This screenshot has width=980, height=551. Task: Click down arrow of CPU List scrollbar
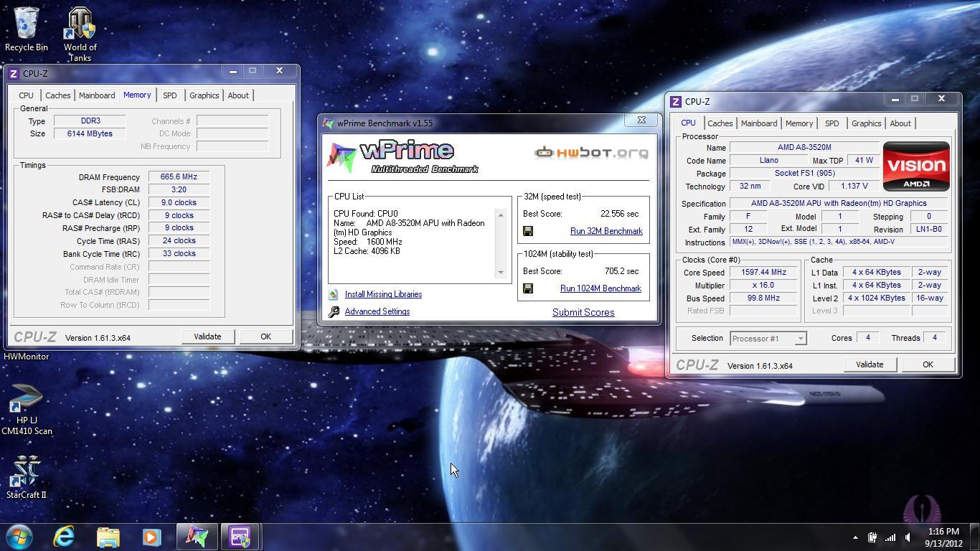pos(501,273)
